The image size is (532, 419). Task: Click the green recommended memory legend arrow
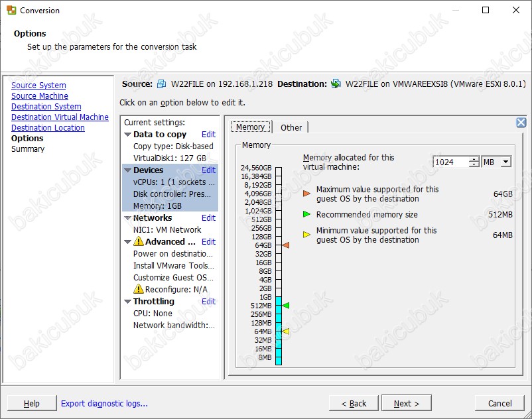[x=306, y=214]
